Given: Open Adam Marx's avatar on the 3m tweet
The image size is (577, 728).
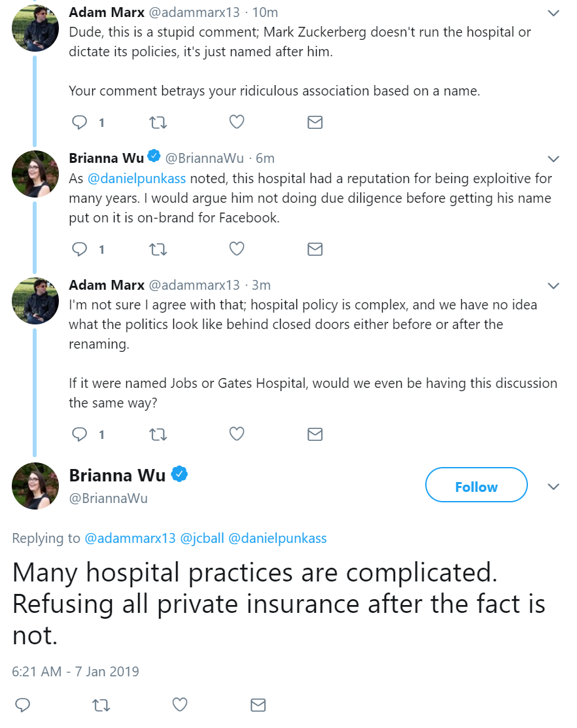Looking at the screenshot, I should click(x=35, y=301).
